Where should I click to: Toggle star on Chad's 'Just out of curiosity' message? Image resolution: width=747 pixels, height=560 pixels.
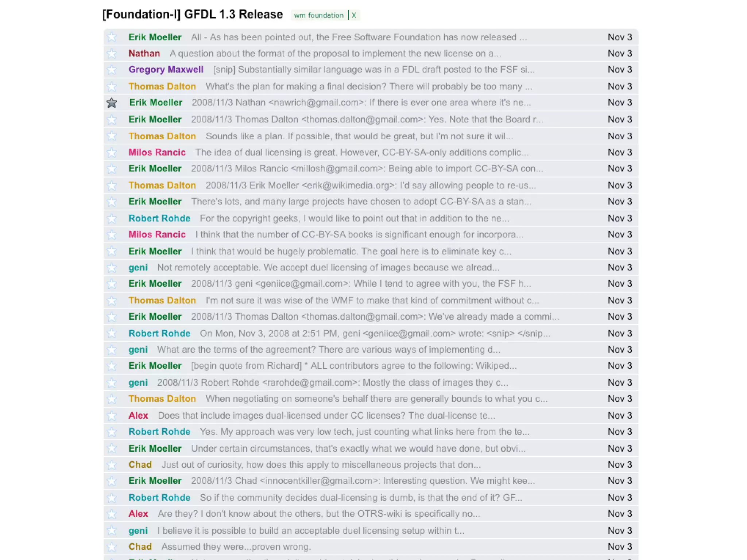pyautogui.click(x=112, y=465)
